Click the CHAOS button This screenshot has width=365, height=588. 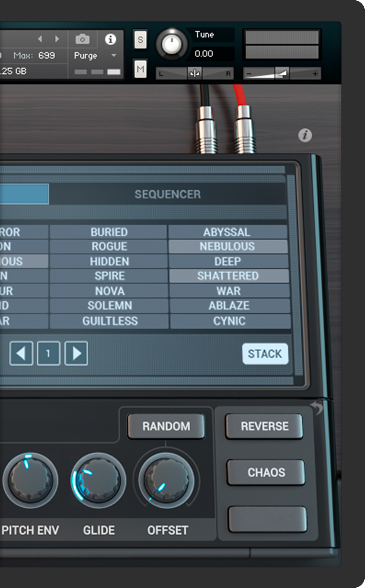point(266,472)
